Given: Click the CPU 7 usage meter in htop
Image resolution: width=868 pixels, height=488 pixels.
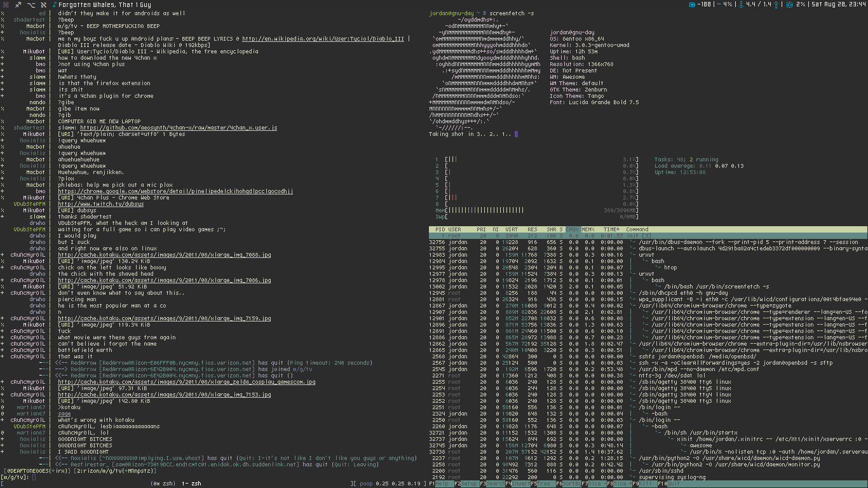Looking at the screenshot, I should [x=536, y=198].
